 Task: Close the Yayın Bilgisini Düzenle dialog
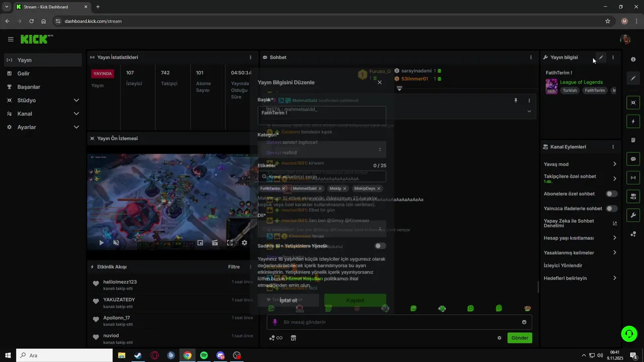(x=380, y=82)
